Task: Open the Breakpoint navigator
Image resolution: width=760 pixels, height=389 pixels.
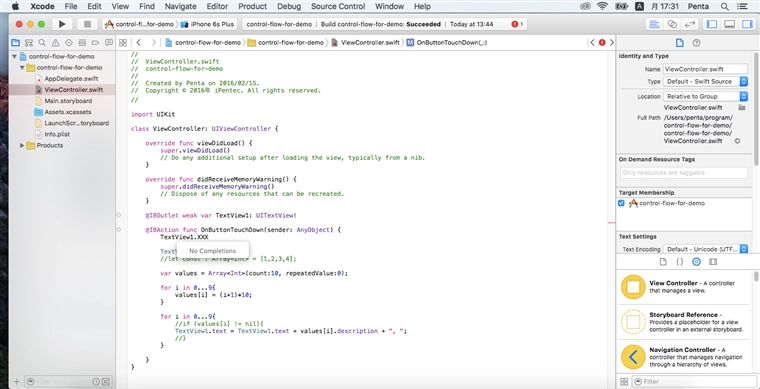Action: 95,43
